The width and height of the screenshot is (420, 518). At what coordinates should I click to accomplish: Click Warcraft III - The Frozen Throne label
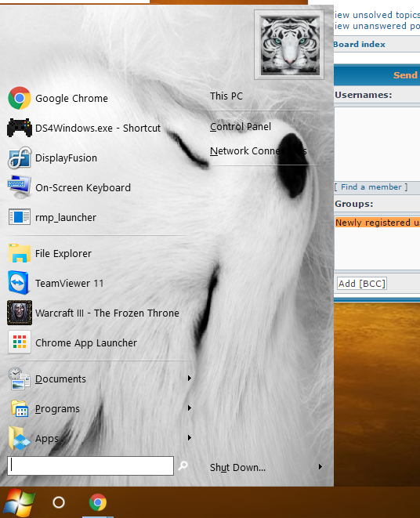107,313
